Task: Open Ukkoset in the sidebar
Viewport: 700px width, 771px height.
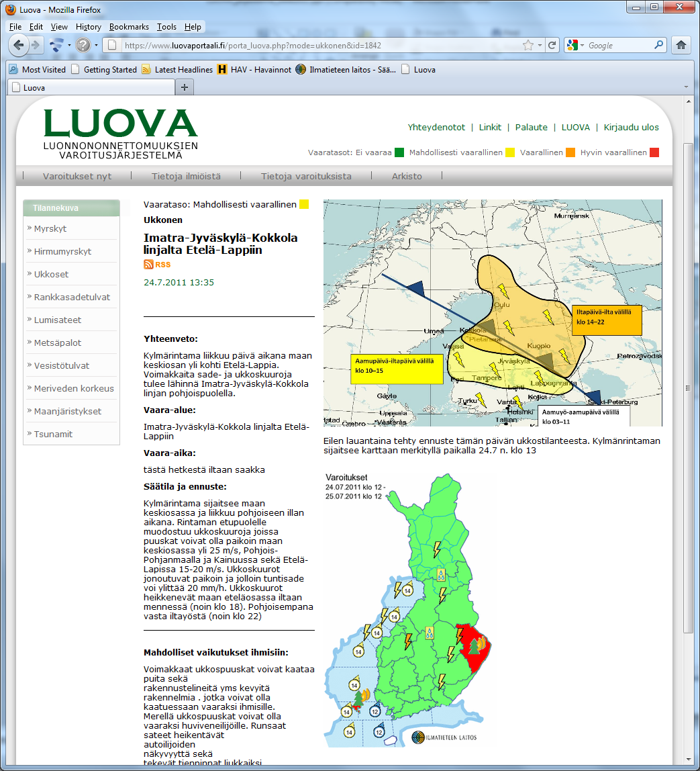Action: pyautogui.click(x=51, y=275)
